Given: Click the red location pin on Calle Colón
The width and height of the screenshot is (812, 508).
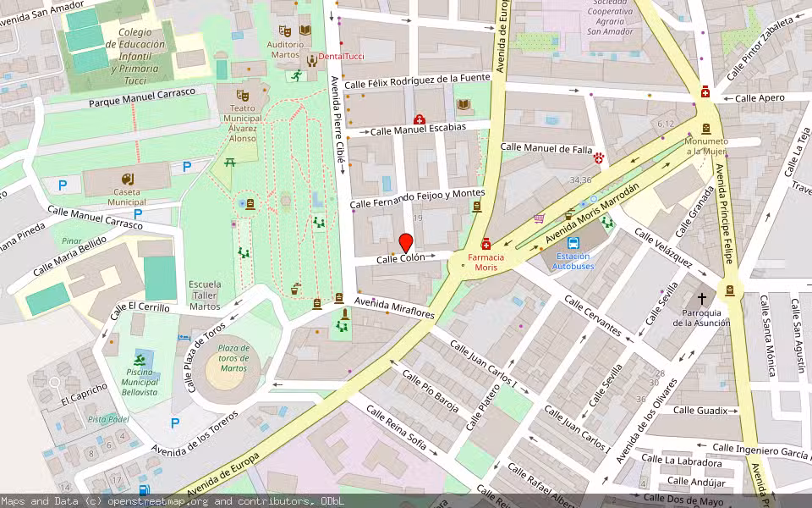Looking at the screenshot, I should (406, 243).
